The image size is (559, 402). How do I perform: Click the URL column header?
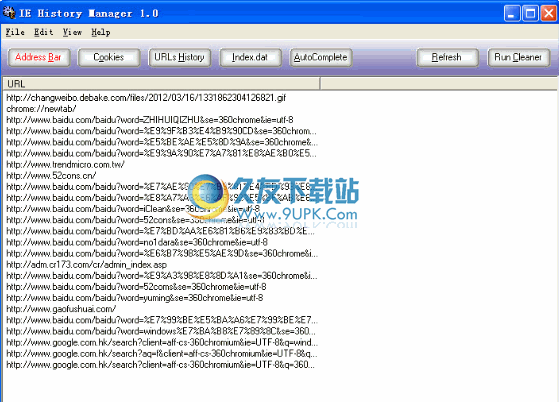(161, 84)
